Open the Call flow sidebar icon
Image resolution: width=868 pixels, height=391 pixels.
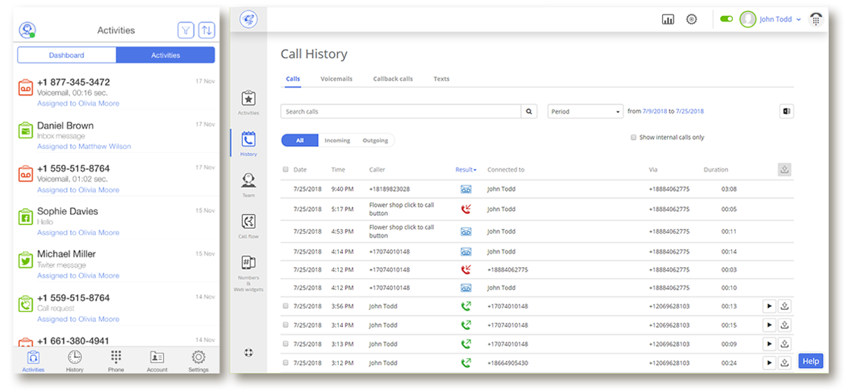(248, 224)
